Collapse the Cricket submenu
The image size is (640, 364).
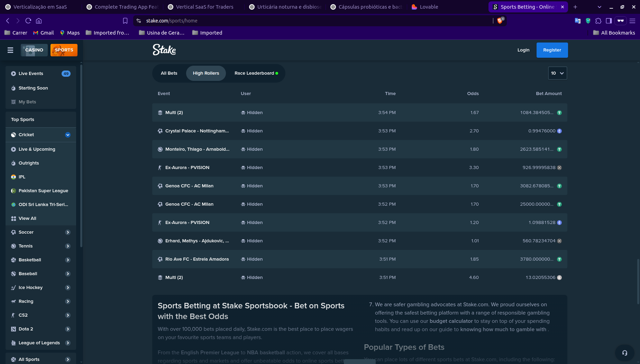[x=68, y=135]
